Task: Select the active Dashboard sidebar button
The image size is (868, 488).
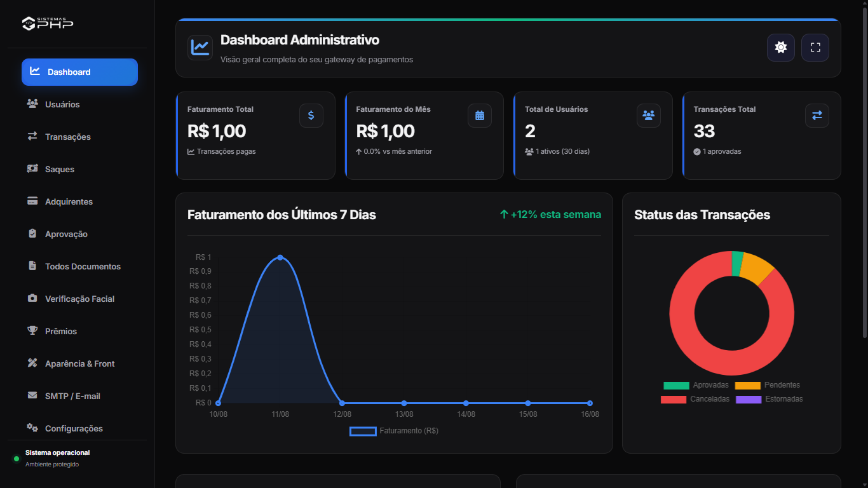Action: coord(79,72)
